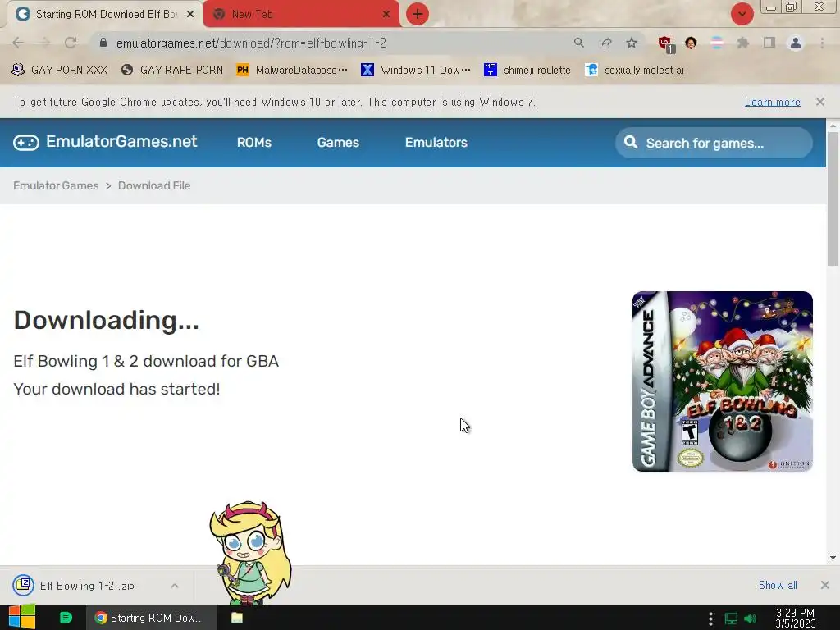Click 'Elf Bowling 1 & 2 download for GBA'

[146, 361]
